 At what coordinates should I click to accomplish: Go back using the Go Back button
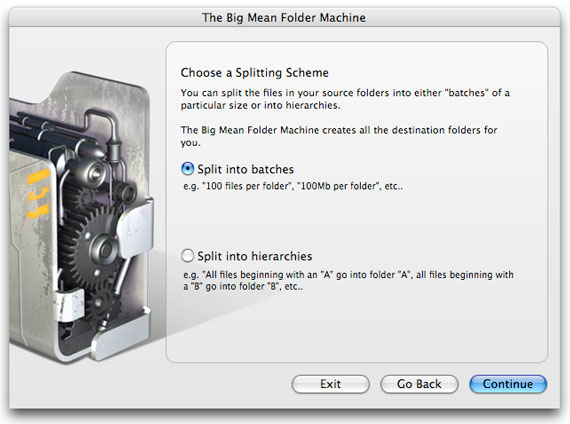point(419,384)
